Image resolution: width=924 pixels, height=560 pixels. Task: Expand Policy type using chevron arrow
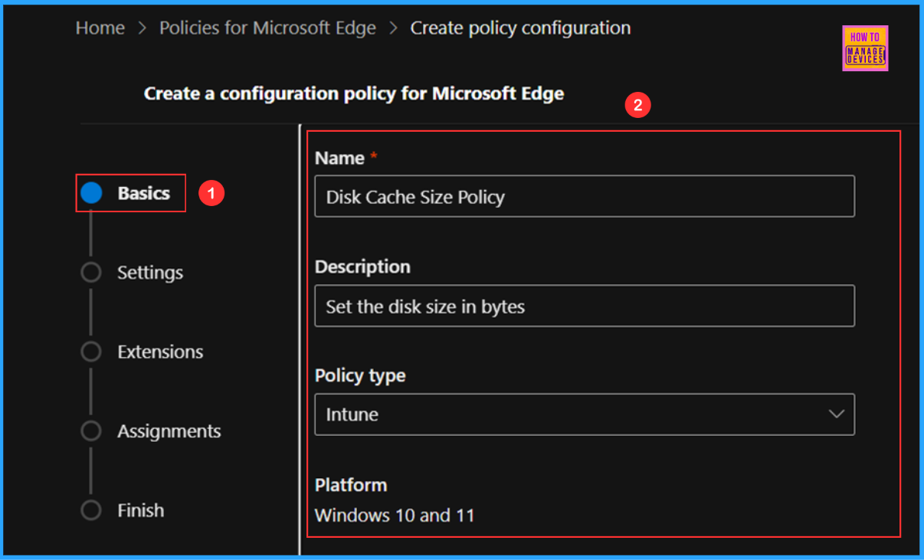tap(836, 414)
